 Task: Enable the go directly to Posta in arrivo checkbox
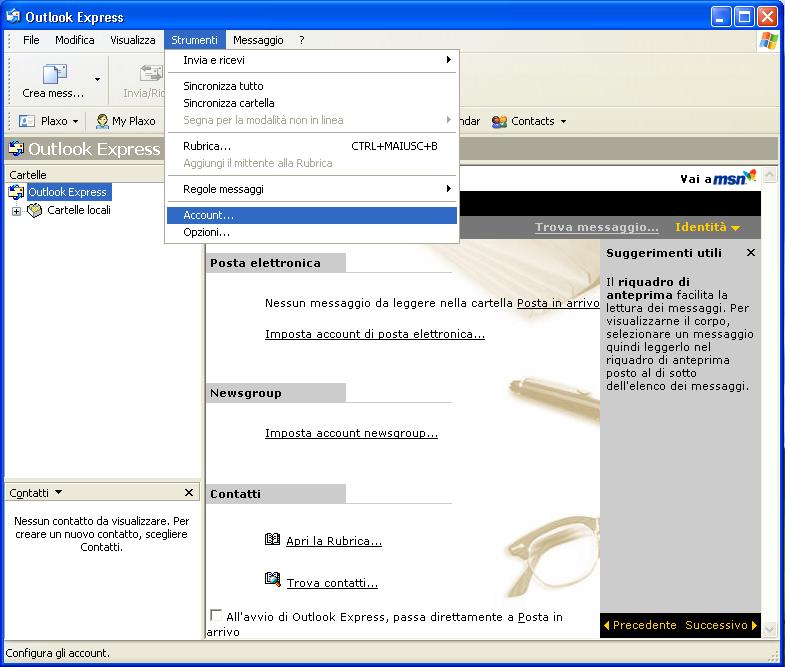tap(216, 616)
